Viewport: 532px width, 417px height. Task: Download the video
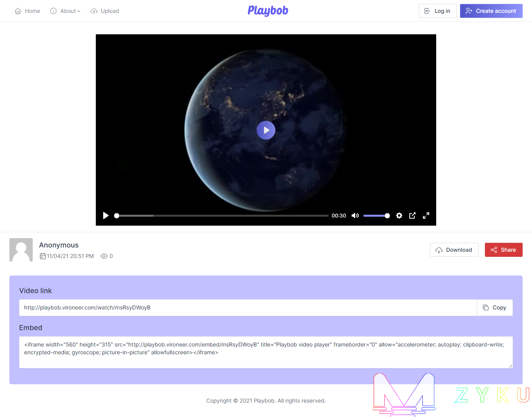(454, 250)
